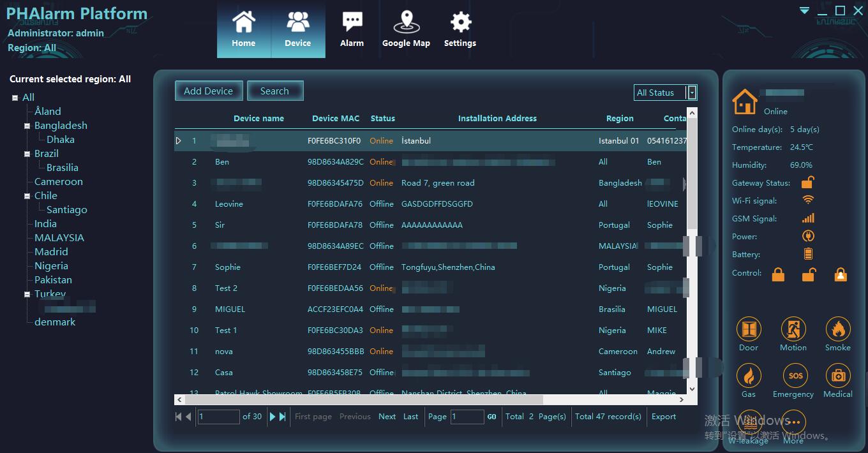This screenshot has width=868, height=453.
Task: Select the Leovine device row
Action: [x=431, y=204]
